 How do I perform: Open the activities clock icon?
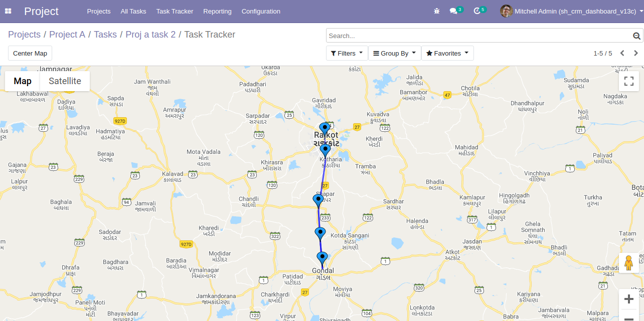pyautogui.click(x=477, y=11)
